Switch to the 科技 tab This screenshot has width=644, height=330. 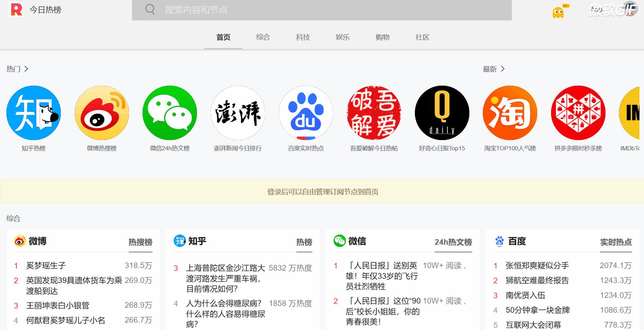(x=302, y=37)
